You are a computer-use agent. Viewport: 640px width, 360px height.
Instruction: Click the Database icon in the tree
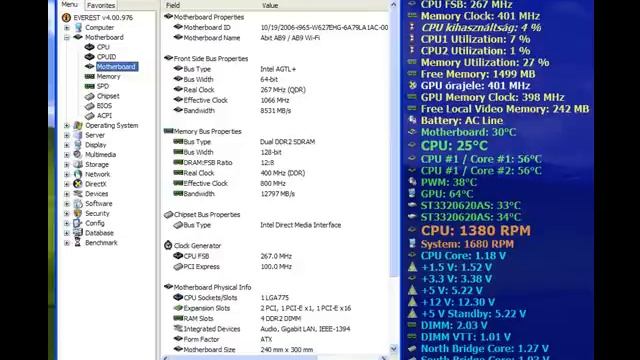pos(78,233)
